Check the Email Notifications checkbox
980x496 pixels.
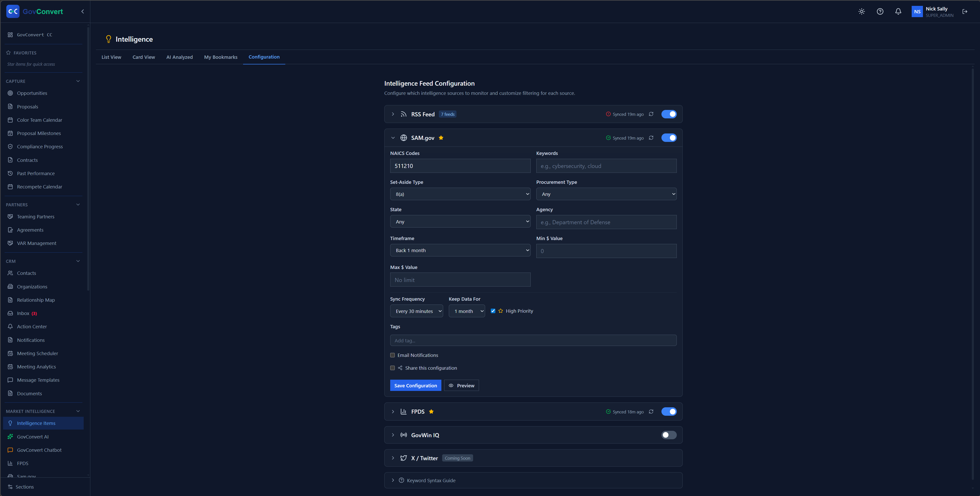coord(392,355)
